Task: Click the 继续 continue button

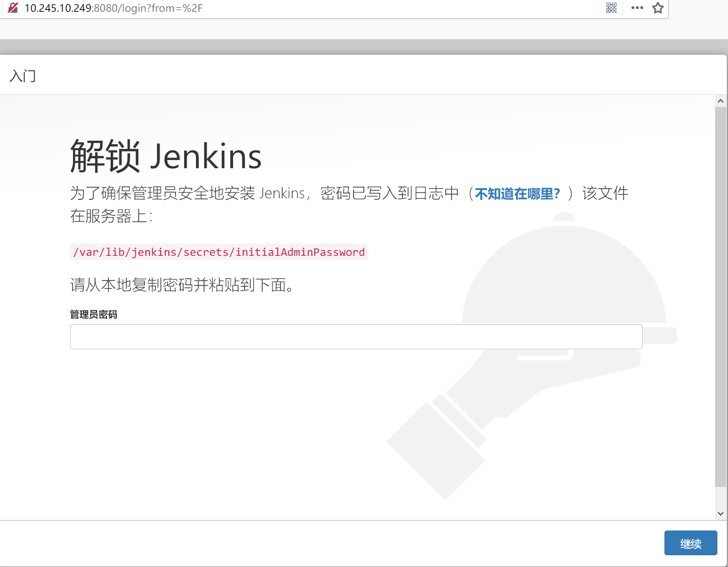Action: click(690, 543)
